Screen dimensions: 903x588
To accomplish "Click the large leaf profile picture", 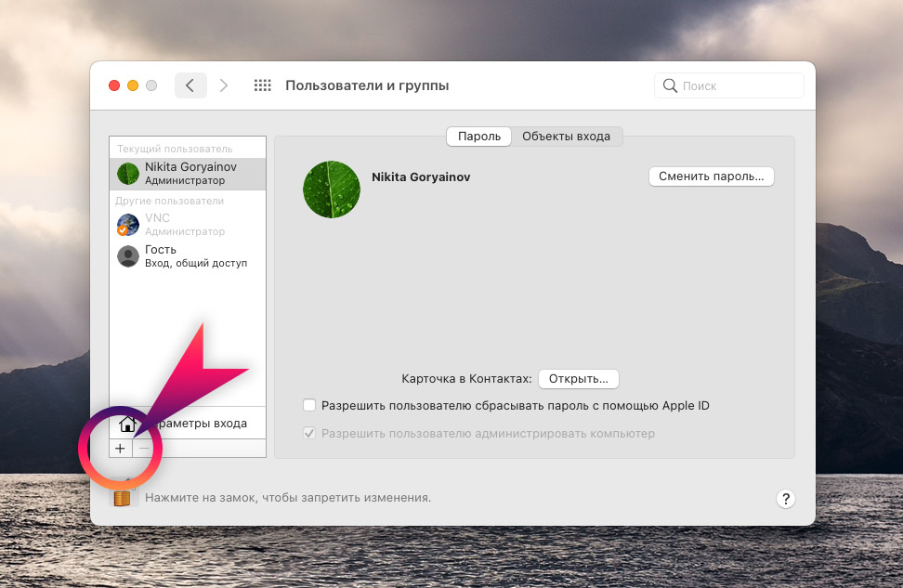I will tap(332, 189).
